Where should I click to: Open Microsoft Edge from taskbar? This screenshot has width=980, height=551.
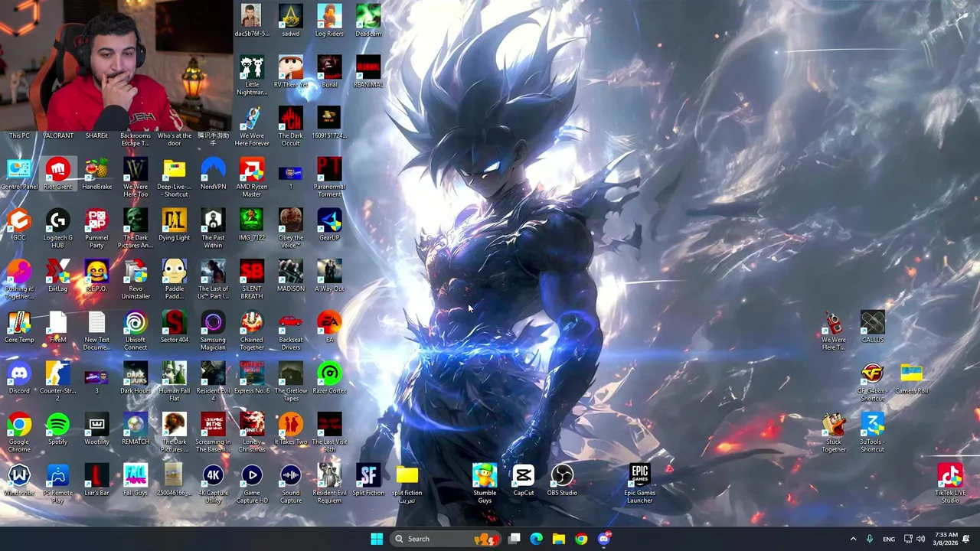point(537,539)
